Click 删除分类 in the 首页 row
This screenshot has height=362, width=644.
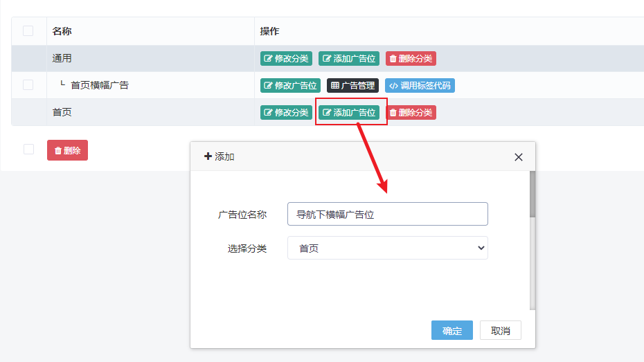[x=411, y=112]
